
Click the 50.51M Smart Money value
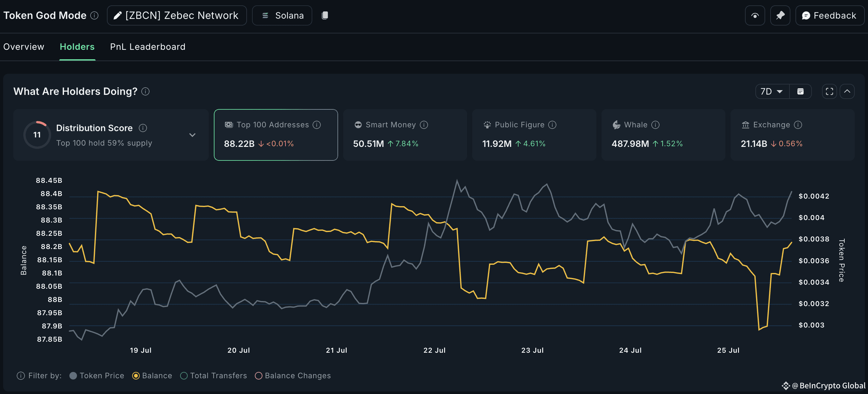(369, 144)
